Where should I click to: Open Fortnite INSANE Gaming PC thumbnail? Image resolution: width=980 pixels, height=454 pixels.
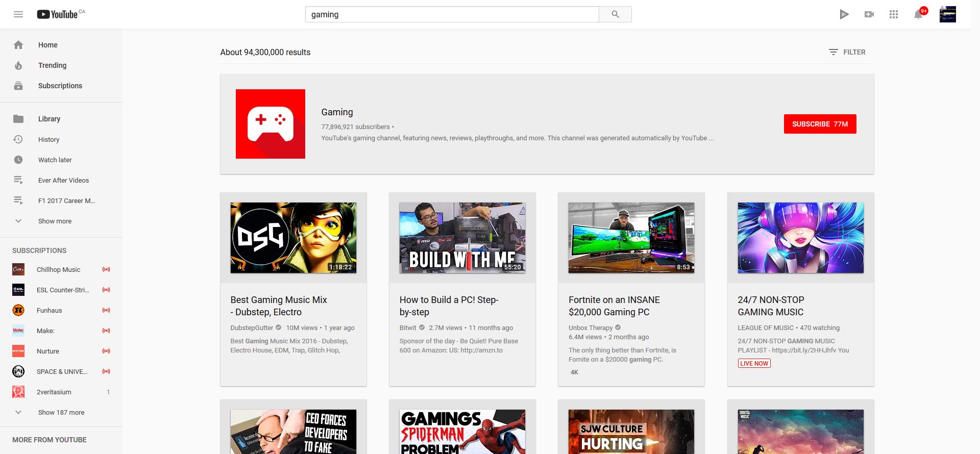coord(631,238)
